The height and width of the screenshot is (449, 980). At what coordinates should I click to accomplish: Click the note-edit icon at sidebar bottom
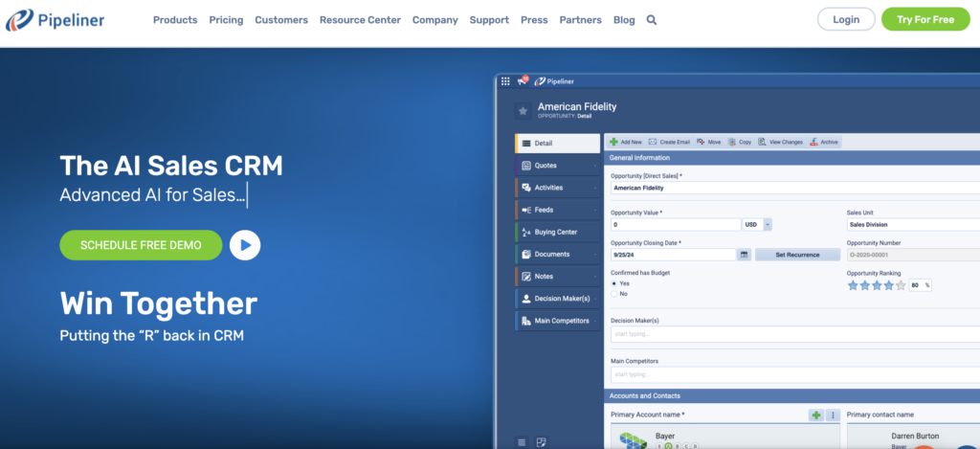pos(542,442)
